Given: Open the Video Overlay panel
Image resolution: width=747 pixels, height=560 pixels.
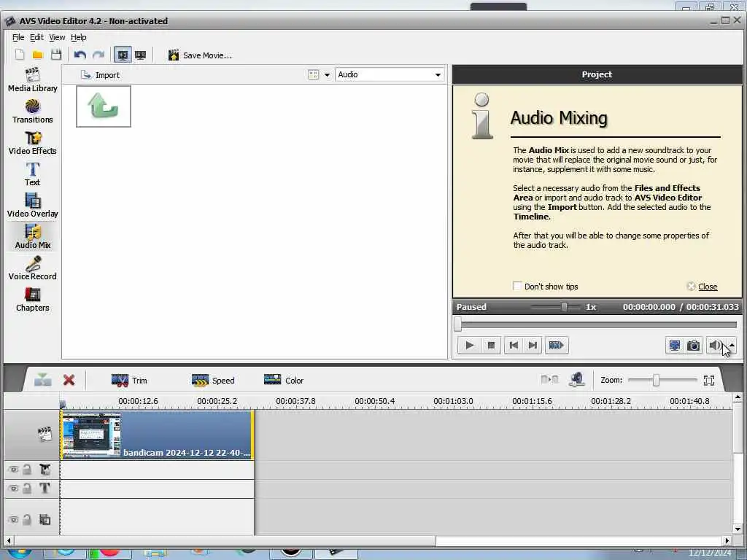Looking at the screenshot, I should [32, 205].
